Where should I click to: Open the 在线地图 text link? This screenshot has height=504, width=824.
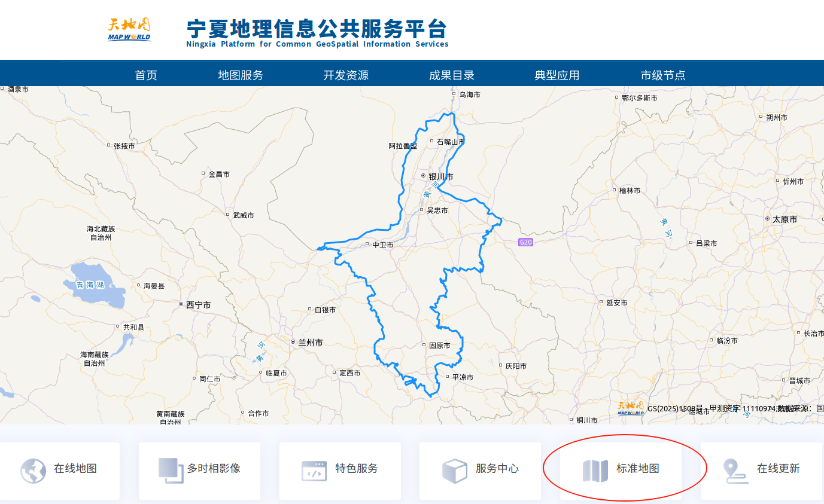point(75,469)
